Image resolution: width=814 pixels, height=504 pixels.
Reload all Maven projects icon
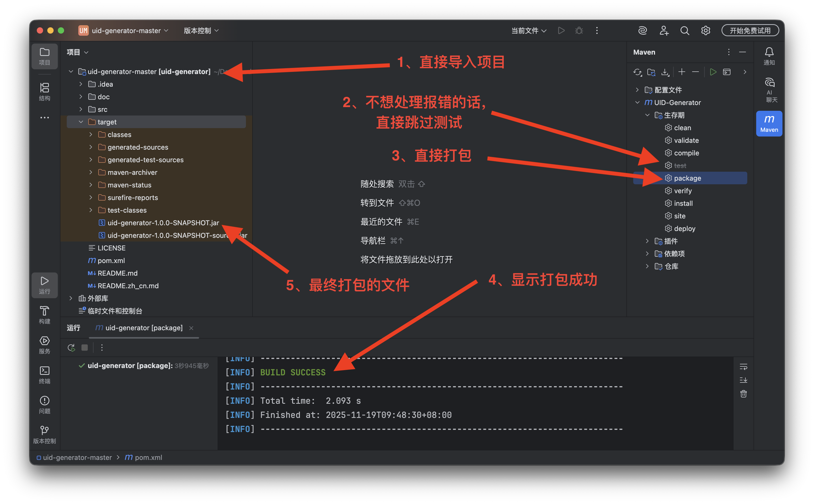click(x=637, y=72)
